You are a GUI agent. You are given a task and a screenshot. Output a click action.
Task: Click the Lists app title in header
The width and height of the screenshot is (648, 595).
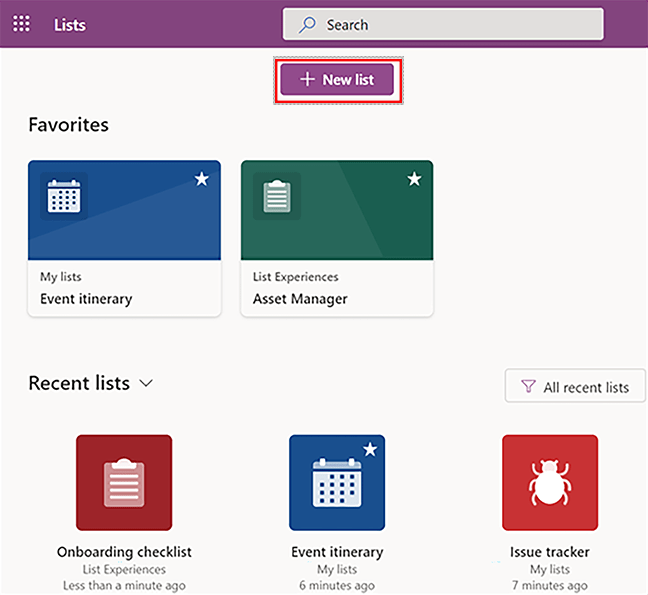pyautogui.click(x=70, y=25)
